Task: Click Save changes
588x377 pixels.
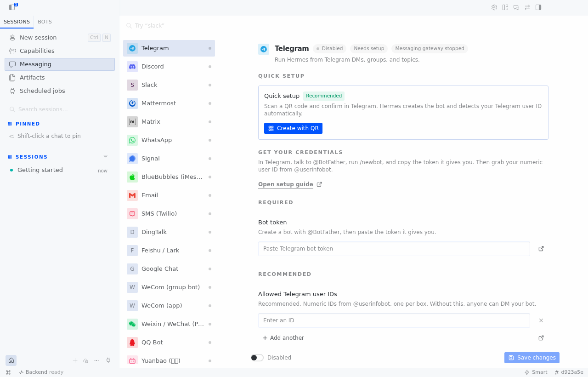Action: coord(532,358)
